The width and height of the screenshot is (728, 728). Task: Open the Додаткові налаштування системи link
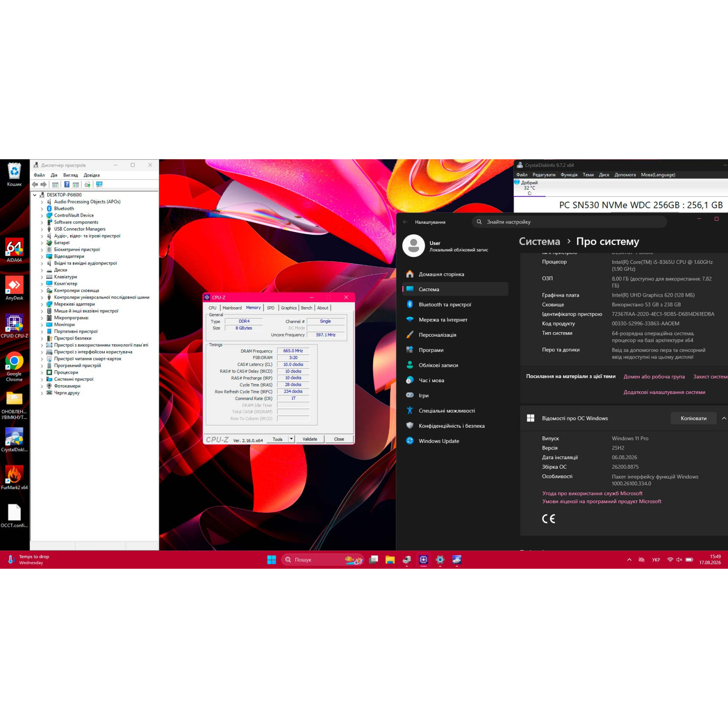664,392
